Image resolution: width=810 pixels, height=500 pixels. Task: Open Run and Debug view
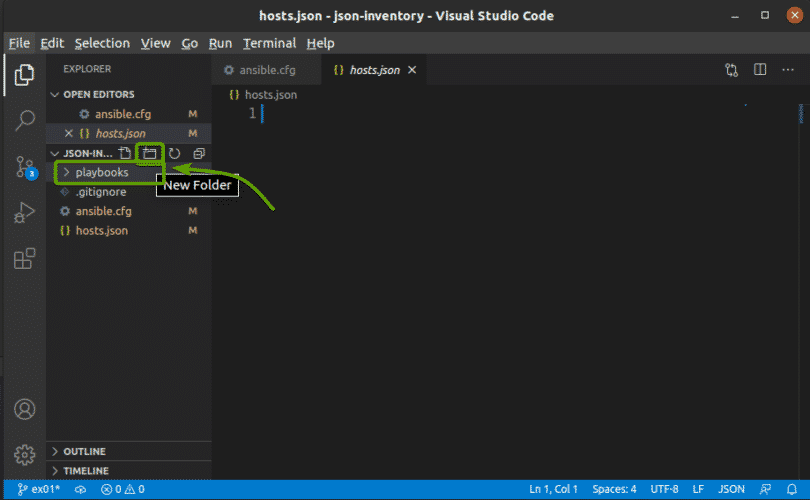[24, 212]
